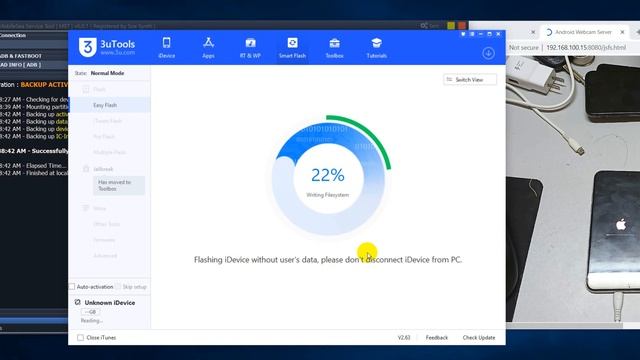640x360 pixels.
Task: Click the More group icon in sidebar
Action: click(86, 208)
